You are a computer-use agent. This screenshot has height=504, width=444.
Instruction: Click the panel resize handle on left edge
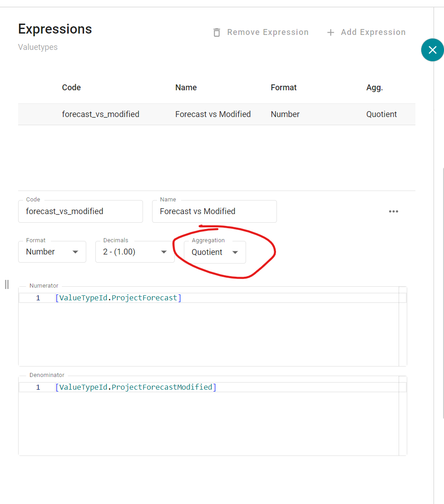[6, 284]
